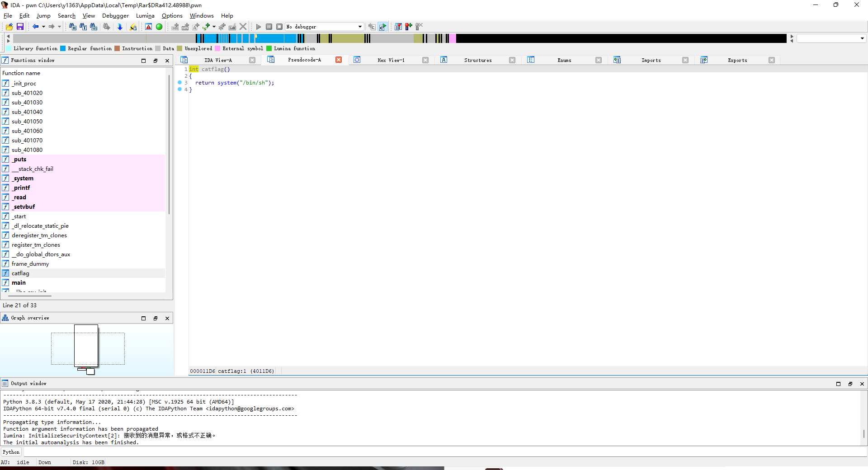Click the highlighted green arrow C icon
Image resolution: width=868 pixels, height=470 pixels.
(383, 27)
